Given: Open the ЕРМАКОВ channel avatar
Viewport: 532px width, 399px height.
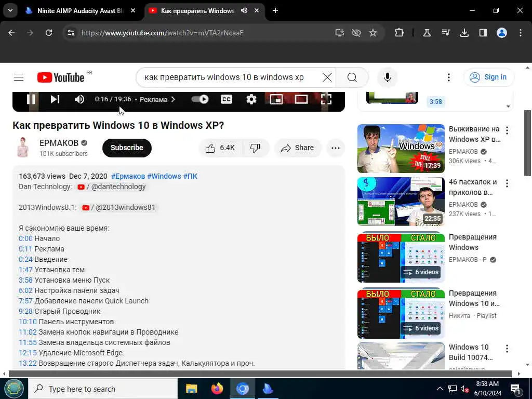Looking at the screenshot, I should (23, 147).
